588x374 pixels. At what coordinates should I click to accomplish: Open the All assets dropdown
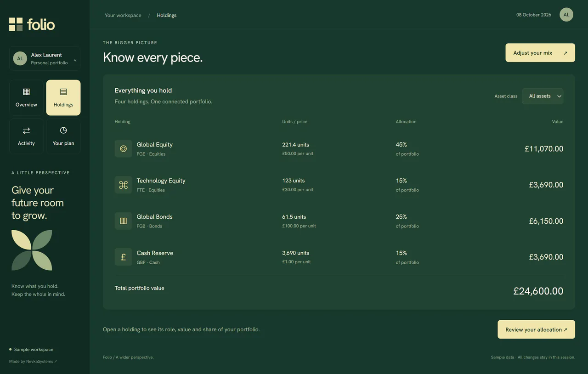tap(543, 96)
